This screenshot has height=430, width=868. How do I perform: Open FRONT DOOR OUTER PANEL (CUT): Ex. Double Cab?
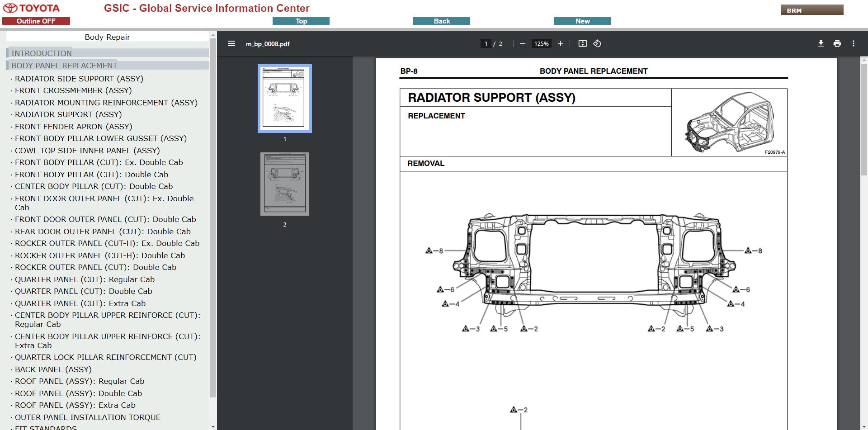(x=104, y=203)
